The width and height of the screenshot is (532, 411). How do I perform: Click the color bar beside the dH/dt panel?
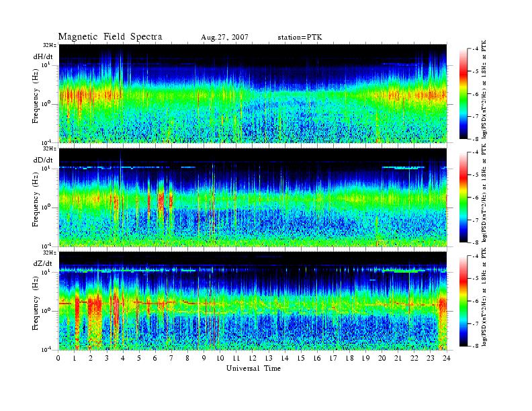click(463, 94)
